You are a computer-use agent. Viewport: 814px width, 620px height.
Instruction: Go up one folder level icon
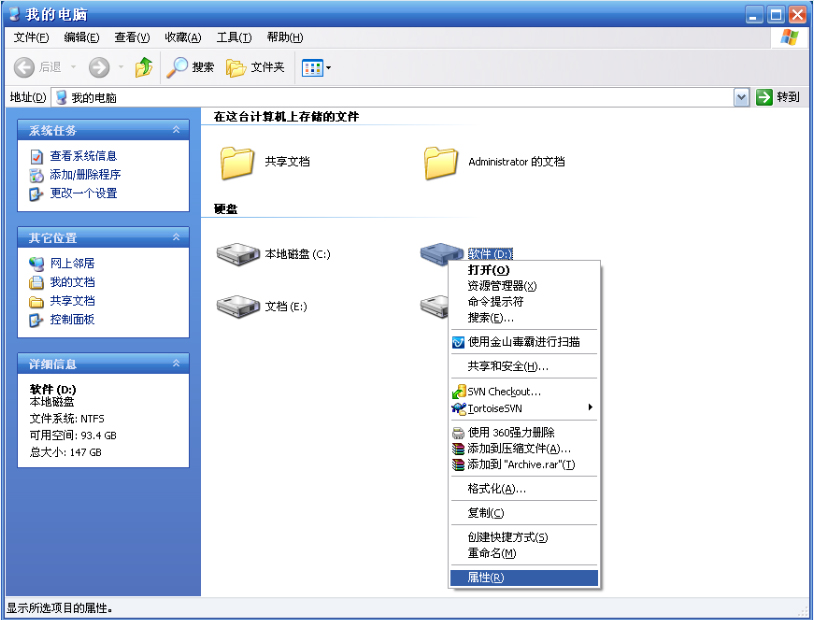[143, 68]
